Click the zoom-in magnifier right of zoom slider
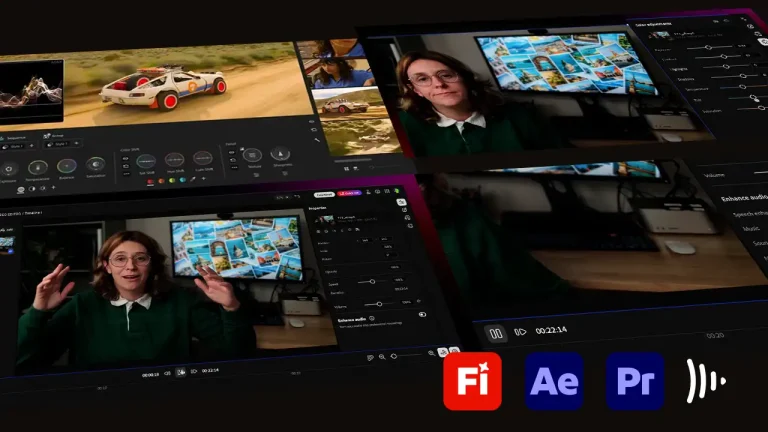 click(x=431, y=353)
